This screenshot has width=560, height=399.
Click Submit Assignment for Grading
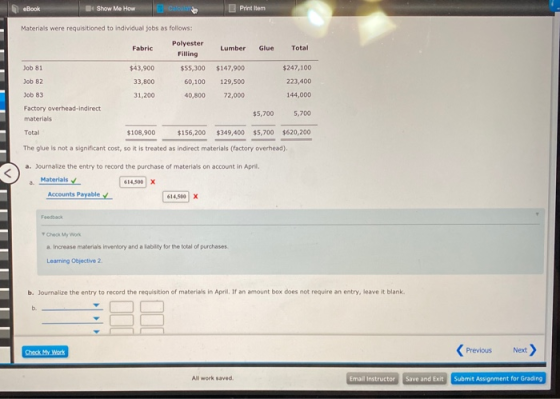[x=498, y=379]
